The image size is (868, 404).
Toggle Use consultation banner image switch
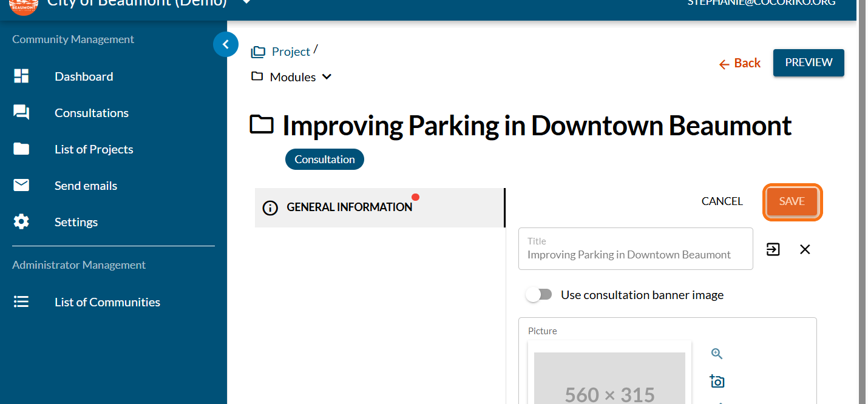539,295
